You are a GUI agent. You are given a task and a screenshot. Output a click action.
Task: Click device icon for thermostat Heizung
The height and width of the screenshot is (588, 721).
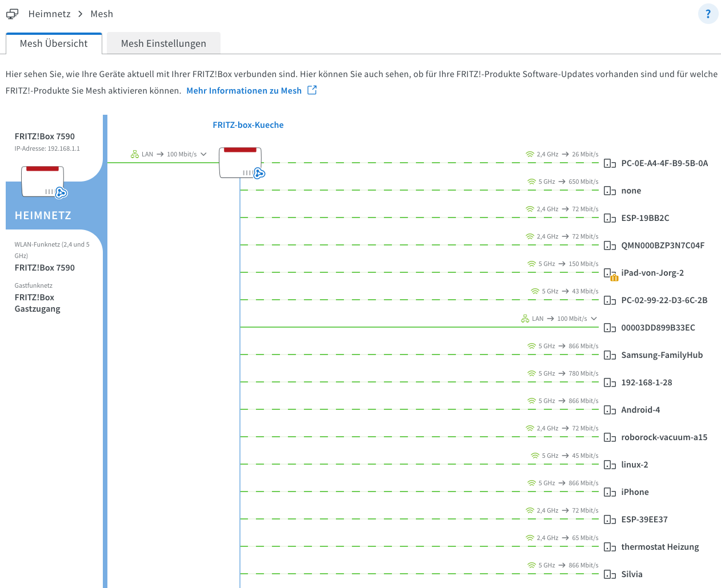pyautogui.click(x=610, y=547)
